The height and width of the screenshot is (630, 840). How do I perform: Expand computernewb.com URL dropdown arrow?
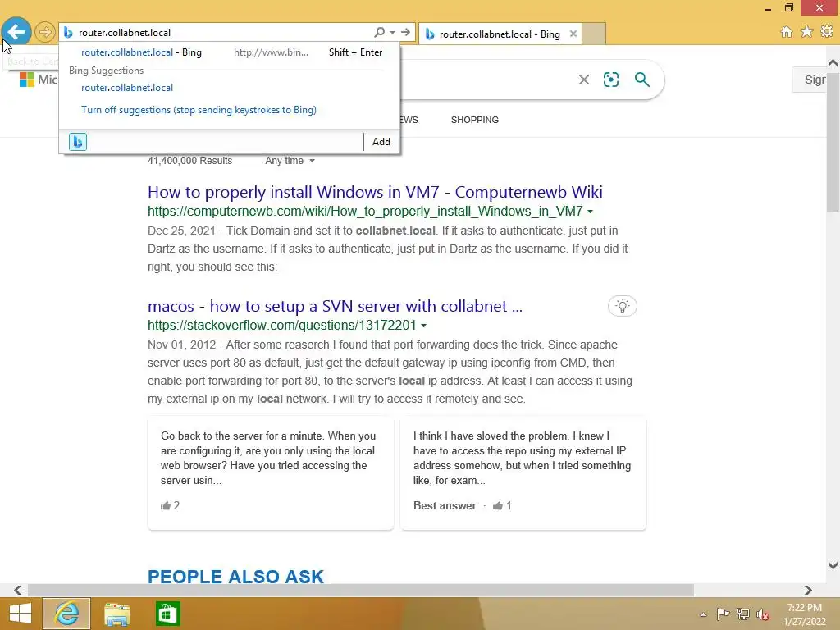590,212
